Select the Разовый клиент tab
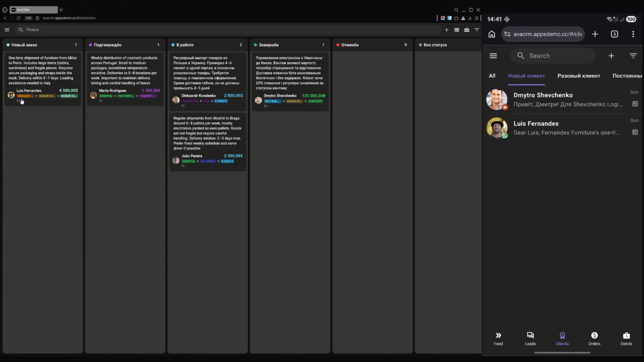Screen dimensions: 644x362 [579, 76]
